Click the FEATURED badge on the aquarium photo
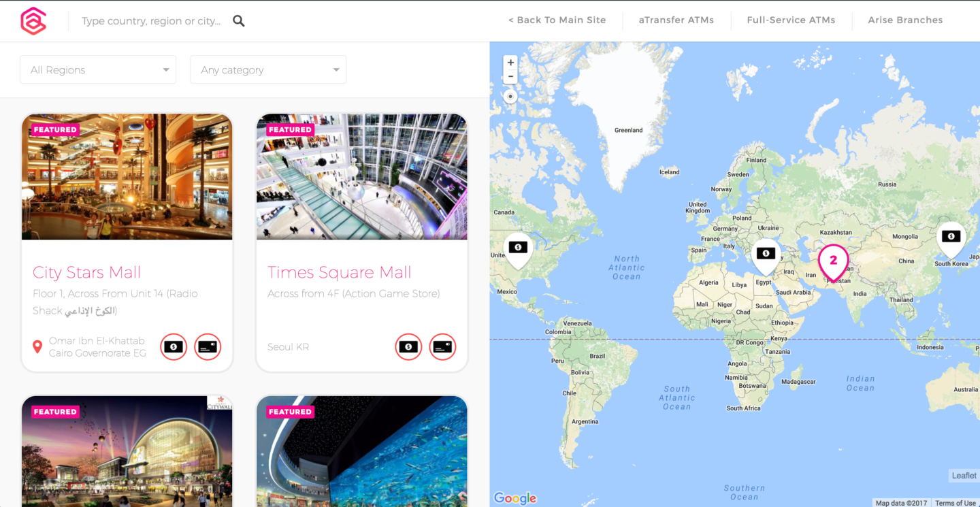The height and width of the screenshot is (507, 980). (290, 412)
